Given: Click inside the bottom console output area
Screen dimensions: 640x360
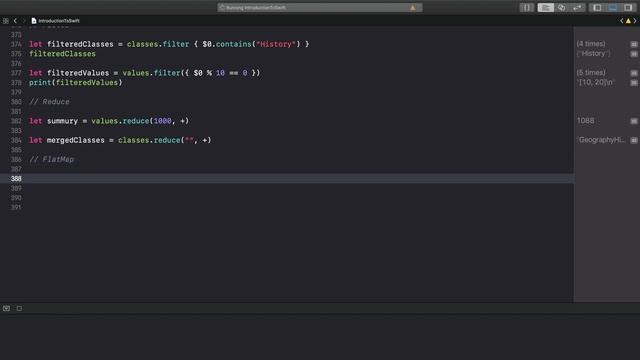Looking at the screenshot, I should [320, 337].
